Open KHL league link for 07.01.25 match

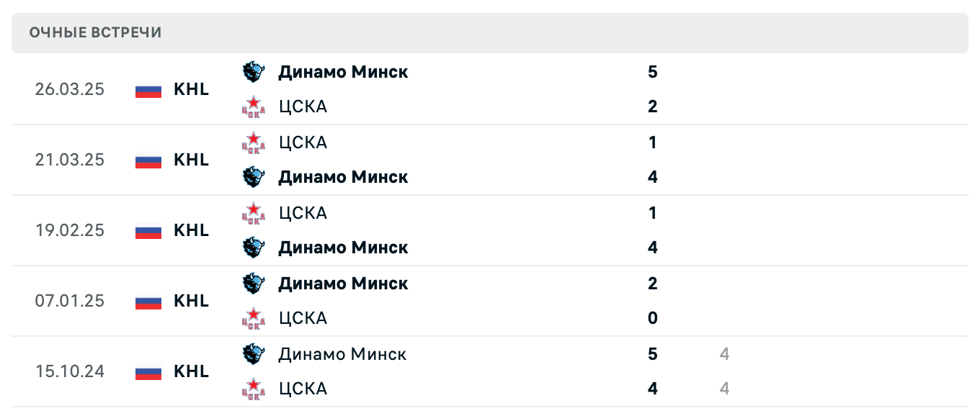(191, 301)
